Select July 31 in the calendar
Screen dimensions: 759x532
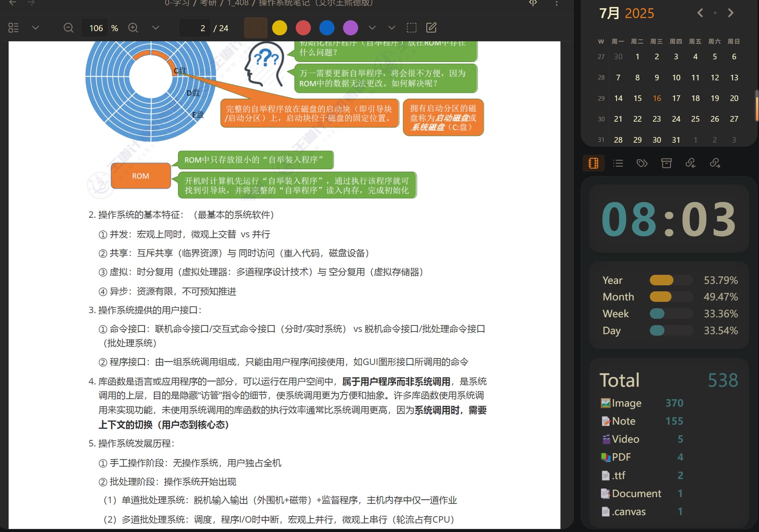tap(676, 140)
